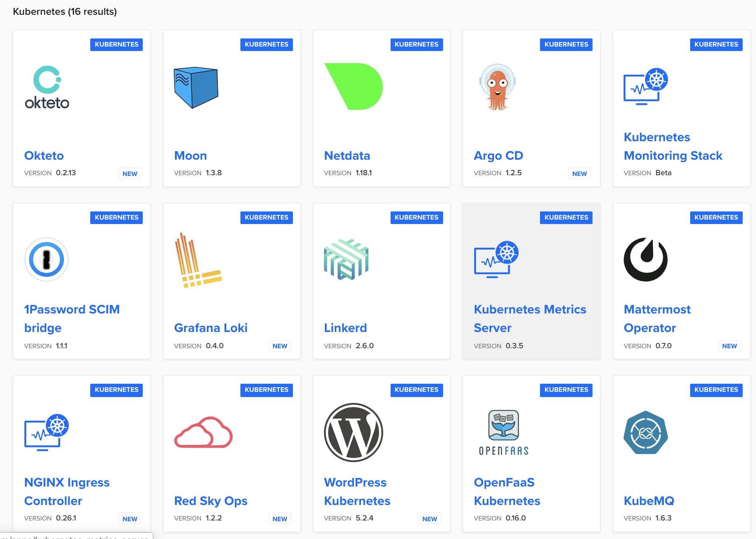Click NEW badge on Mattermost Operator card
This screenshot has height=539, width=756.
pos(729,346)
